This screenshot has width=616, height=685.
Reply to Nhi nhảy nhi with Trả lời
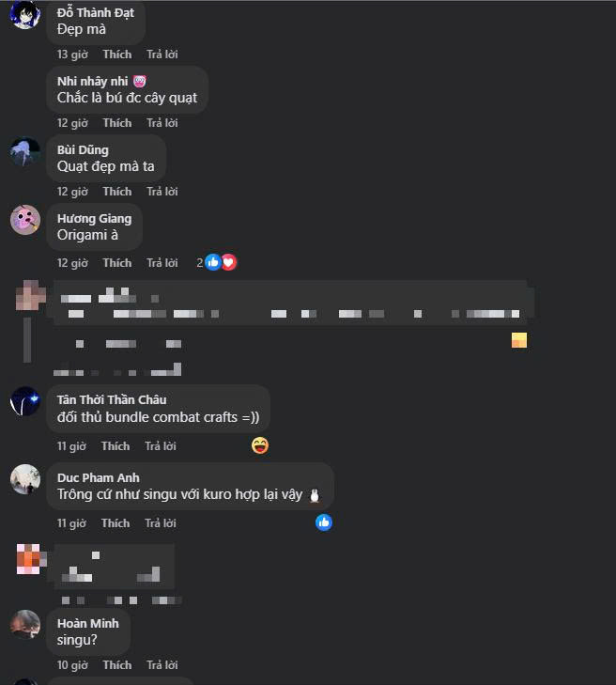162,123
